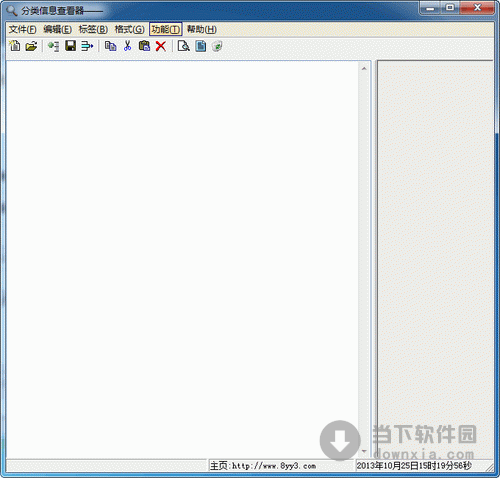Viewport: 500px width, 478px height.
Task: Open the 功能(T) menu
Action: pos(166,29)
